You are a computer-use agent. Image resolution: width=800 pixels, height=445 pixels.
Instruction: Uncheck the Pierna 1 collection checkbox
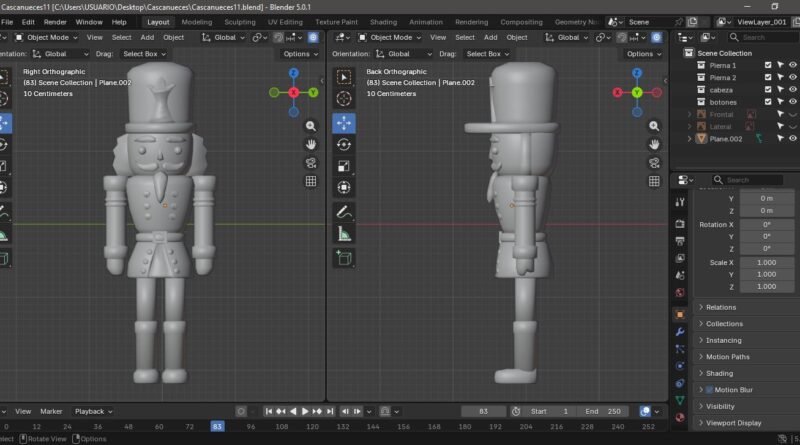768,65
